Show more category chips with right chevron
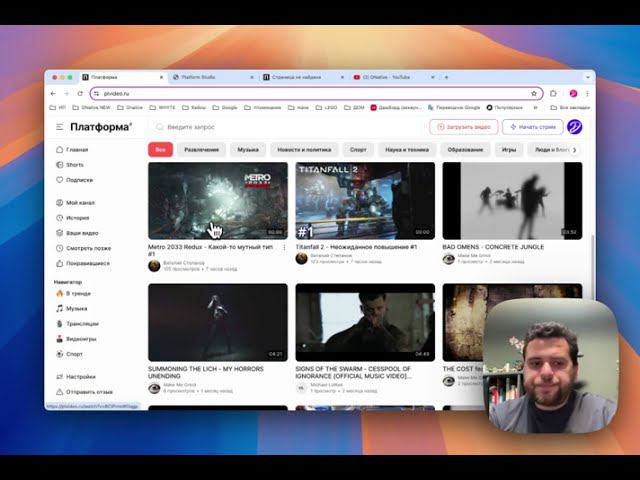 coord(575,150)
